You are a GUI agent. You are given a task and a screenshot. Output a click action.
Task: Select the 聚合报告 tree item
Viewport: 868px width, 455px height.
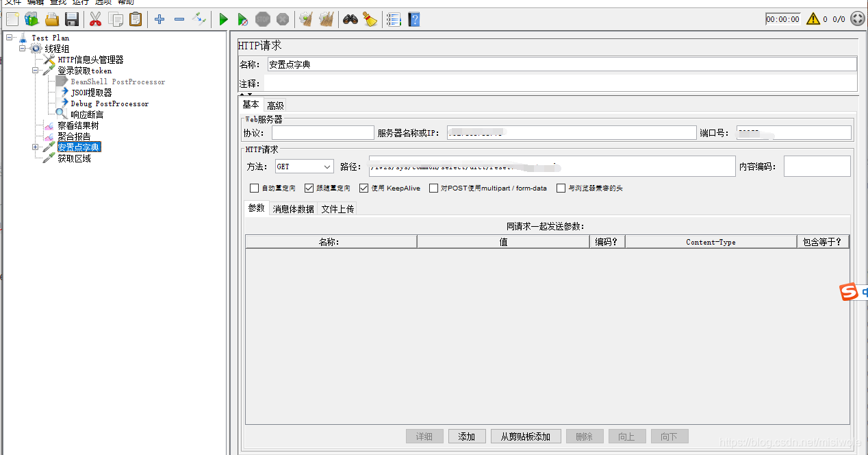tap(74, 136)
